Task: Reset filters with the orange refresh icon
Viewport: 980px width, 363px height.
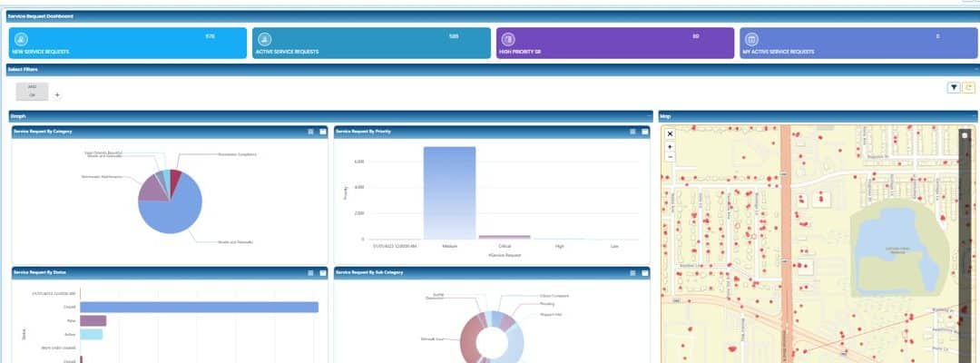Action: coord(968,87)
